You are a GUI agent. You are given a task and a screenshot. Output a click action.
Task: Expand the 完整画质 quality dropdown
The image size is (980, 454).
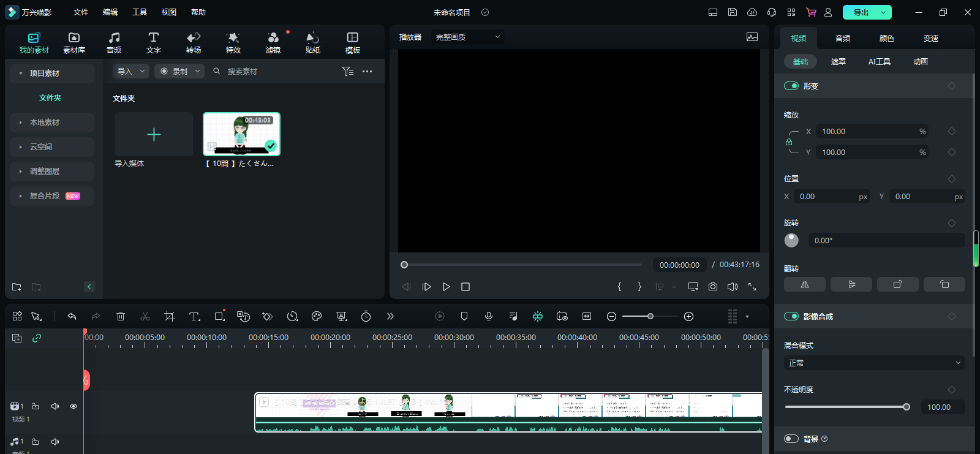[x=467, y=37]
